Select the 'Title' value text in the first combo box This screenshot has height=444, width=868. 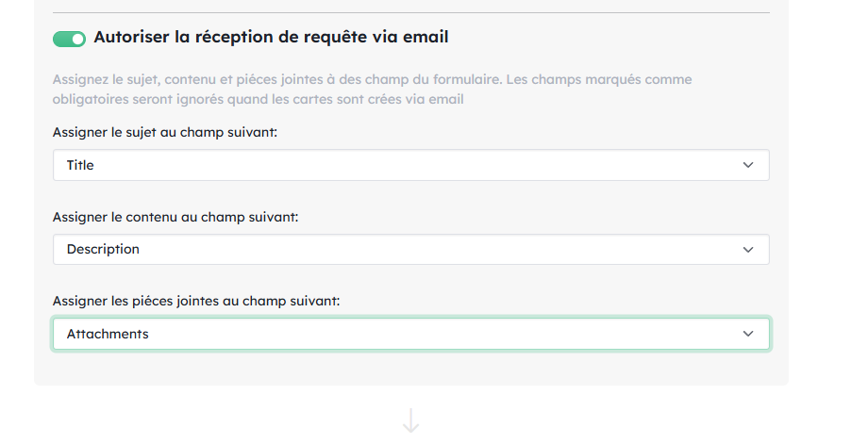[x=80, y=165]
